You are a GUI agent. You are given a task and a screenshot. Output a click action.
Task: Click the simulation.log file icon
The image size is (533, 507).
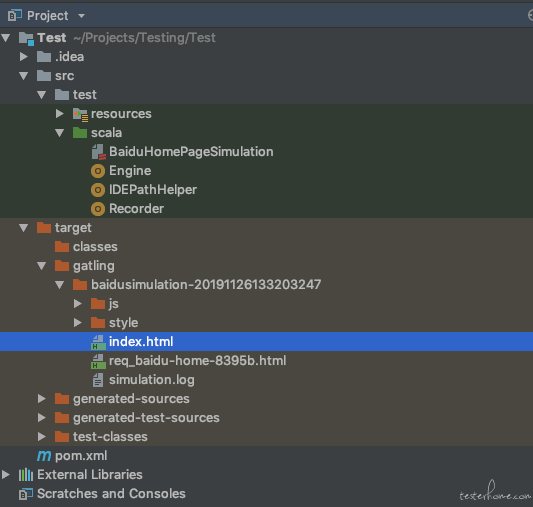(98, 380)
